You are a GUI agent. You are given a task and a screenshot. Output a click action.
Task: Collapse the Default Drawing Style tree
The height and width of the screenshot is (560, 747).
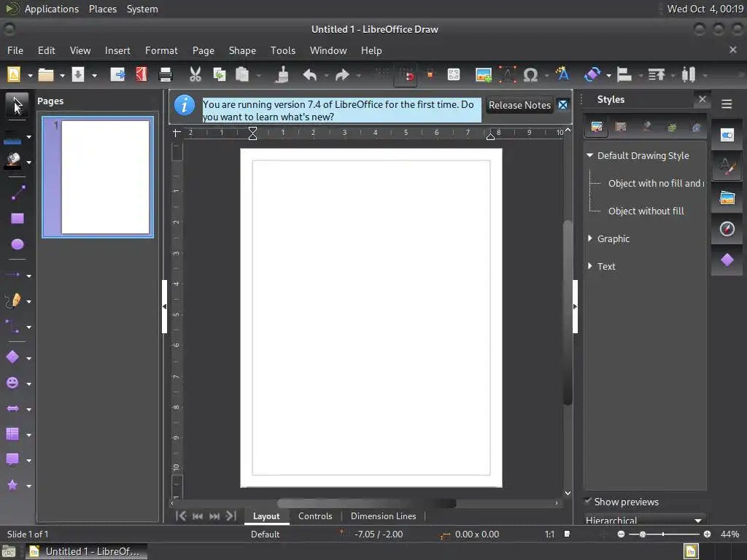pos(589,155)
